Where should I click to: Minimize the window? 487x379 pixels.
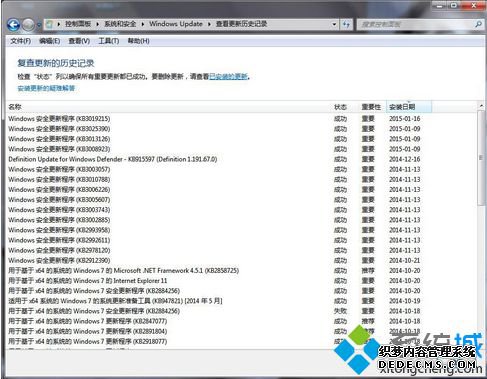click(440, 5)
